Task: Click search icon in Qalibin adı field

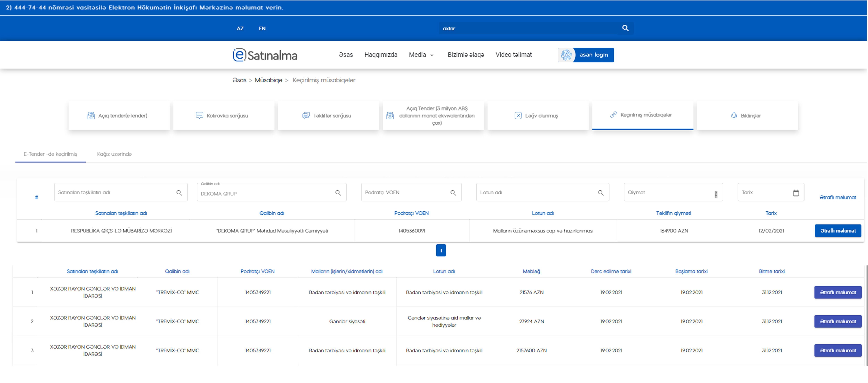Action: (x=338, y=193)
